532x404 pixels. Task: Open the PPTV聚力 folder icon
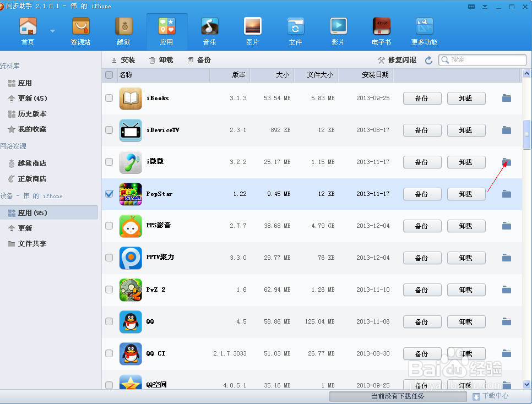pyautogui.click(x=507, y=258)
